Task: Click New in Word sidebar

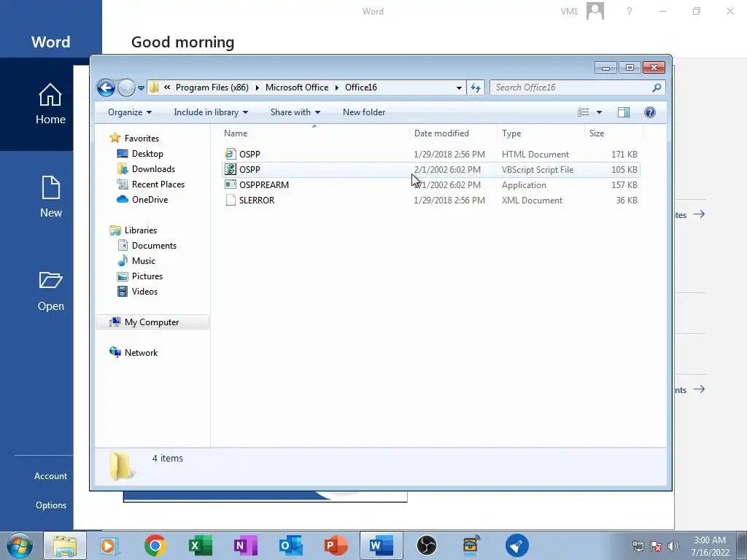Action: pyautogui.click(x=50, y=197)
